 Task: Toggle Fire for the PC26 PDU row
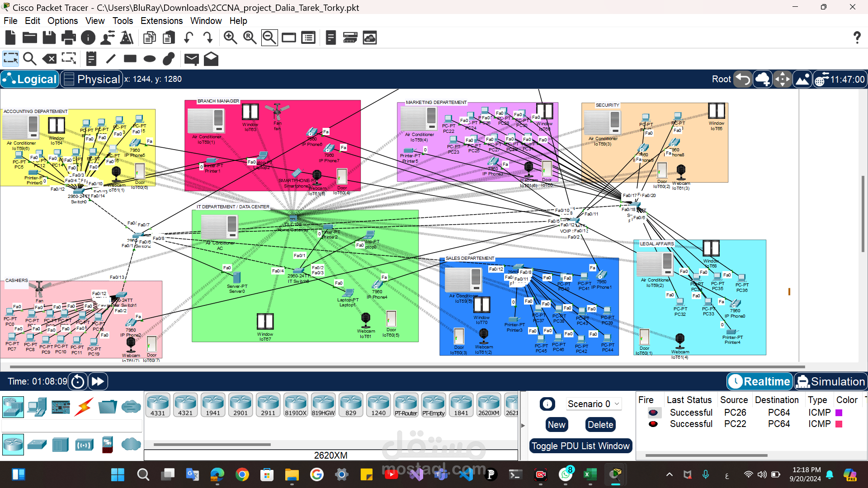coord(653,413)
